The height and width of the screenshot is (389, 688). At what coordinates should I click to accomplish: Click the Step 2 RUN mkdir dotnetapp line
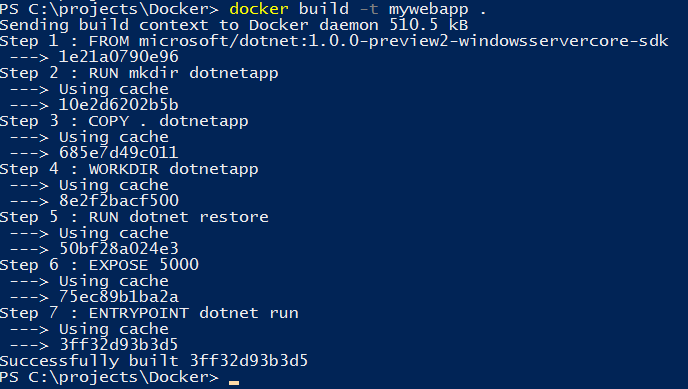coord(139,73)
